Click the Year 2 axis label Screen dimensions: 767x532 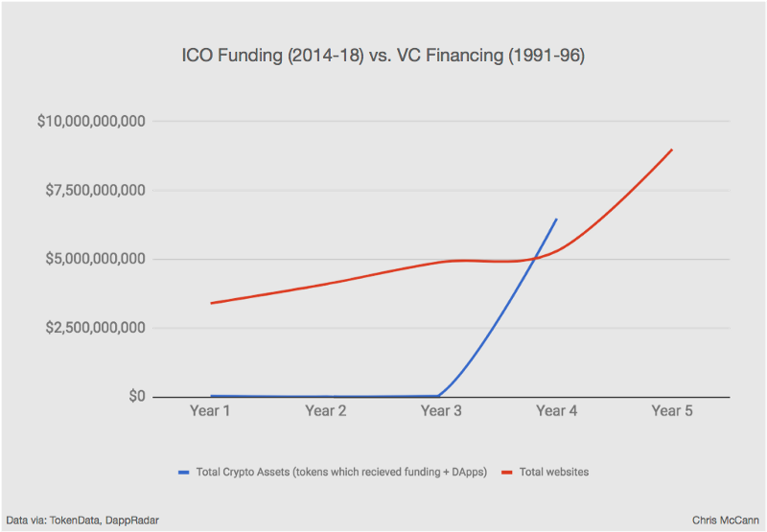(x=326, y=410)
